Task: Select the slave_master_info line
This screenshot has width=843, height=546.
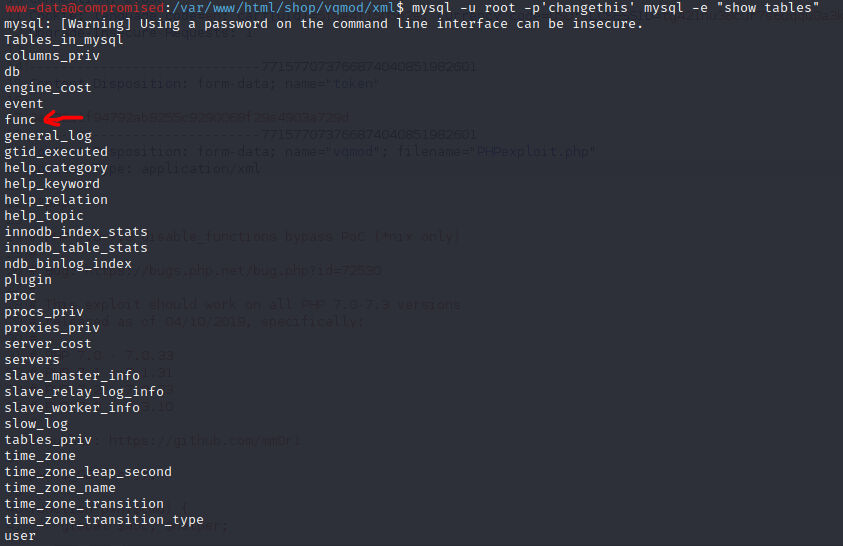Action: tap(72, 376)
